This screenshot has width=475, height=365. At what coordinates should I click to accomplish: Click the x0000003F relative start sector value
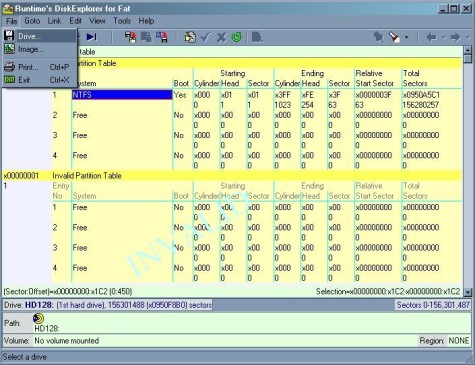373,95
